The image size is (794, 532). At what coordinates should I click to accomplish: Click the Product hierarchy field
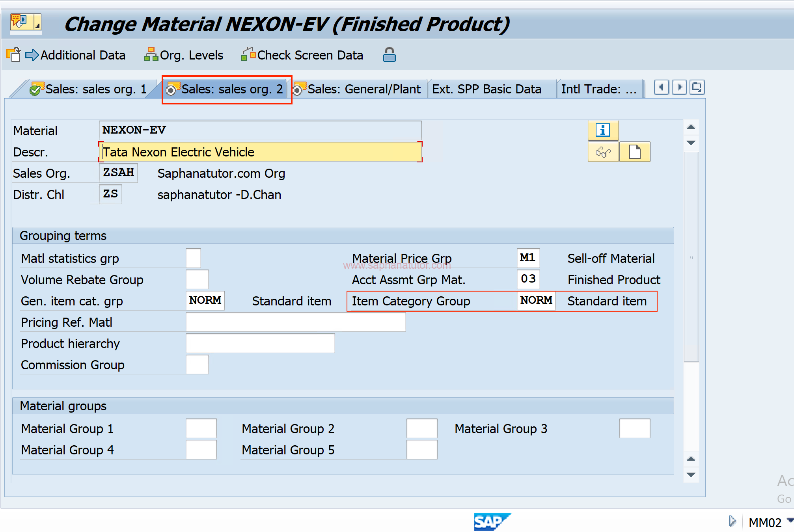[260, 343]
